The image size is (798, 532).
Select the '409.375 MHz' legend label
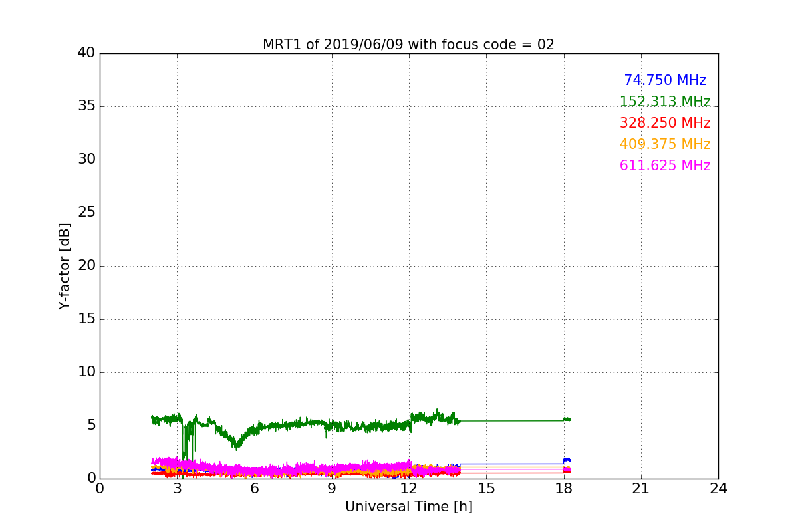click(x=665, y=144)
